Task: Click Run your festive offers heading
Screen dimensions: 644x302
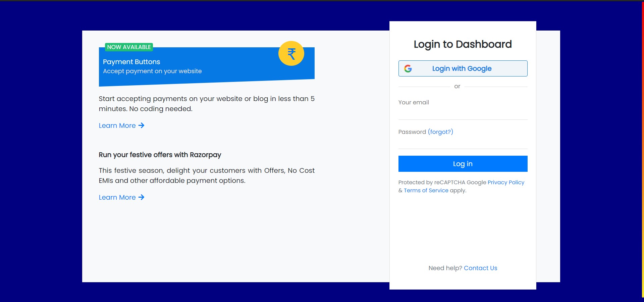Action: [x=160, y=155]
